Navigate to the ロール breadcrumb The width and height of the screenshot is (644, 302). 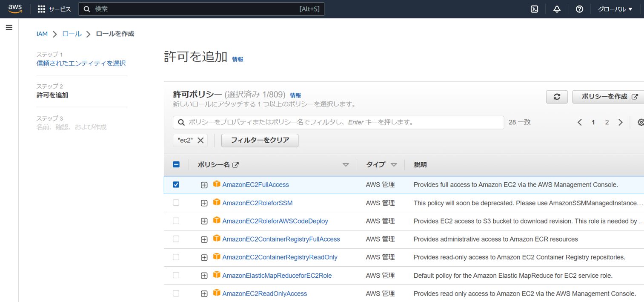point(72,34)
